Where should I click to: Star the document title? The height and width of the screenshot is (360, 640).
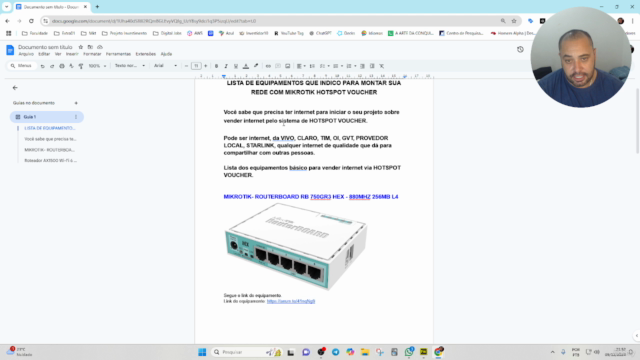click(x=80, y=47)
